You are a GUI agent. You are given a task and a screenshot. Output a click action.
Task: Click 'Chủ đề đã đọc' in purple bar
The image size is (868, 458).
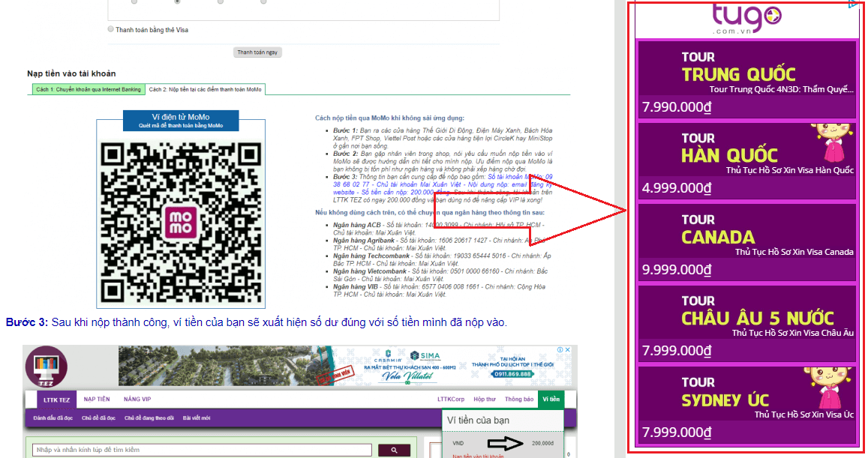[x=98, y=418]
